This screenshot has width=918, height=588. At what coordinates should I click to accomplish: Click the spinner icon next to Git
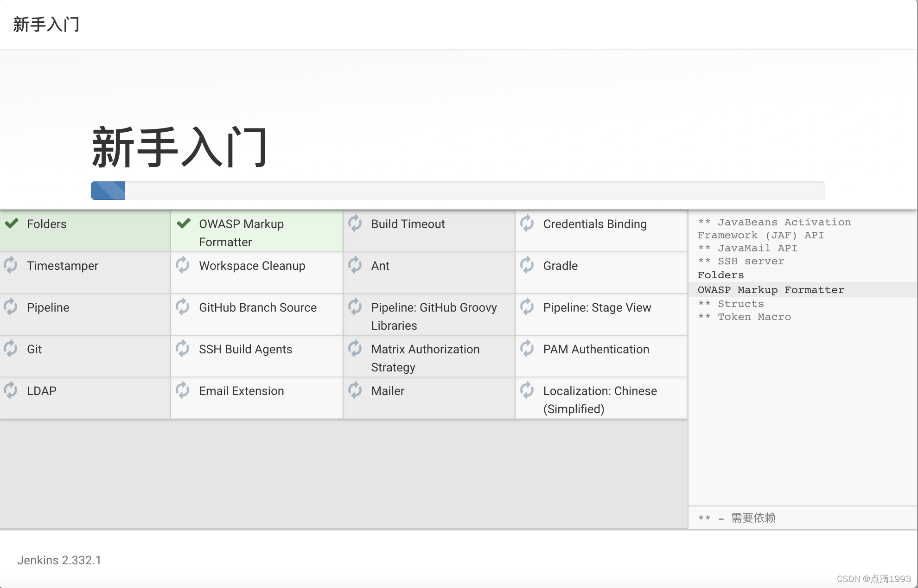coord(11,349)
